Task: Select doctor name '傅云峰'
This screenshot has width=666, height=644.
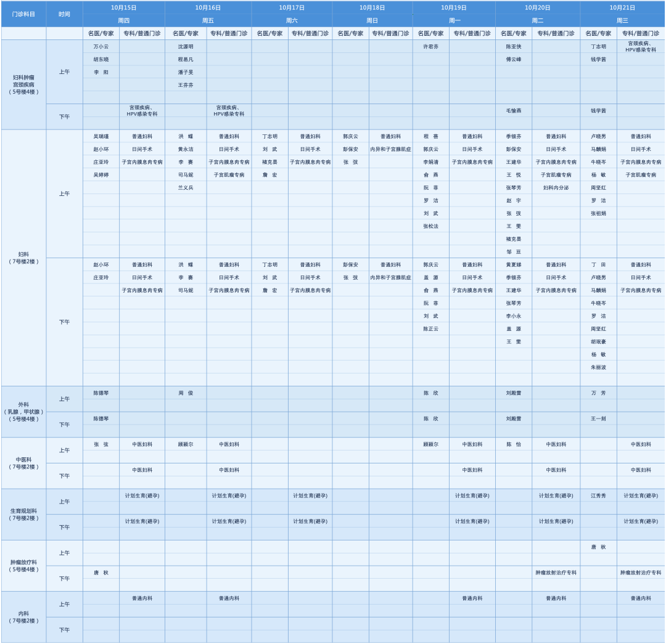Action: tap(514, 59)
